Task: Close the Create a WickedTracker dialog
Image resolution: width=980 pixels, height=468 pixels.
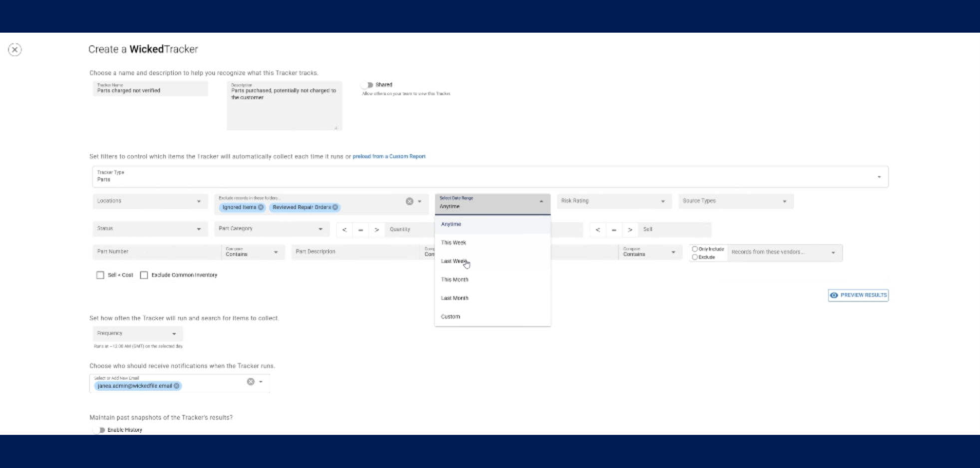Action: [x=15, y=50]
